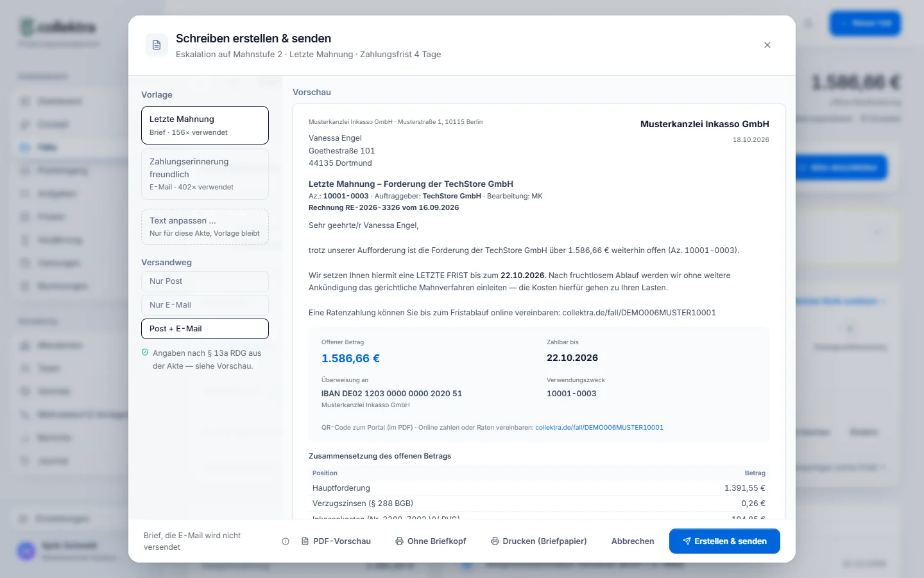Viewport: 924px width, 578px height.
Task: Click the Ohne Briefkopf print button
Action: click(x=431, y=541)
